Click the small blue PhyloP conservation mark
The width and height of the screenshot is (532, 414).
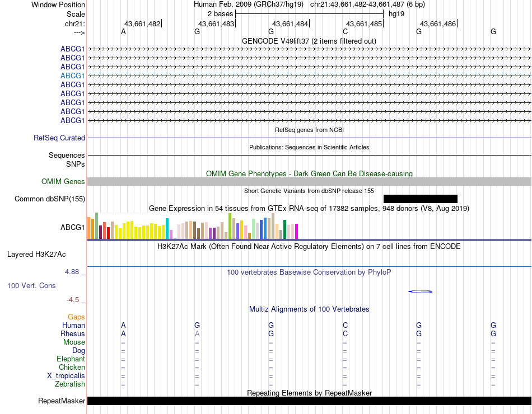click(x=420, y=291)
